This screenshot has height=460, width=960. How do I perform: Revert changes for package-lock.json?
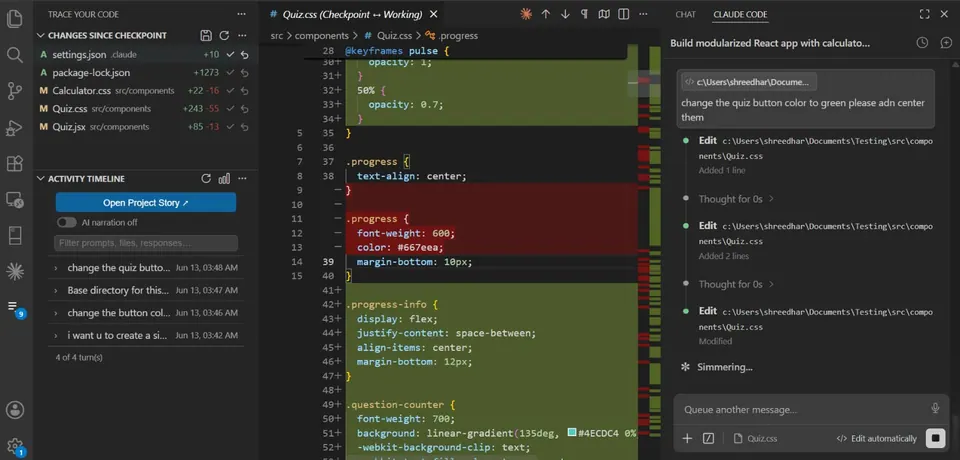coord(245,73)
